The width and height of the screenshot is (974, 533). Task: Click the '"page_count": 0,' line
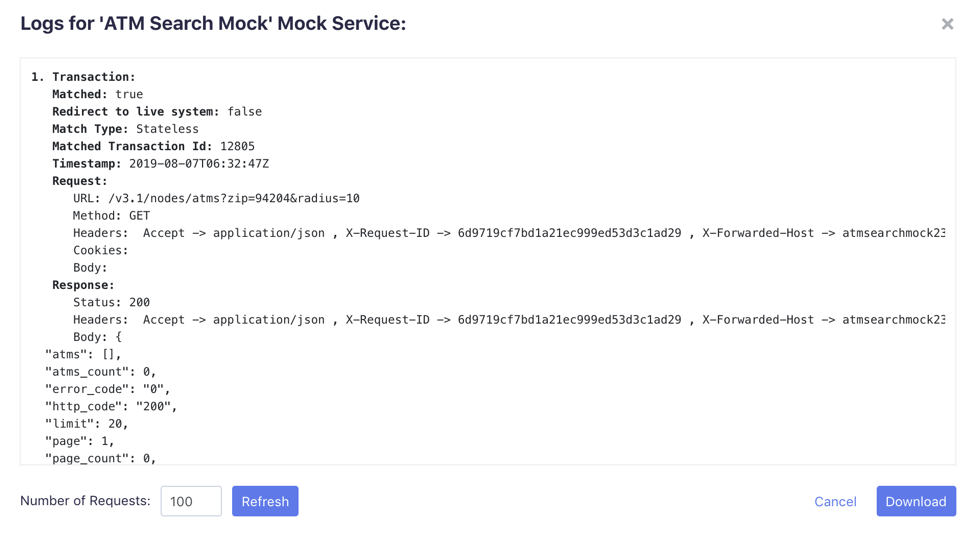pyautogui.click(x=100, y=458)
